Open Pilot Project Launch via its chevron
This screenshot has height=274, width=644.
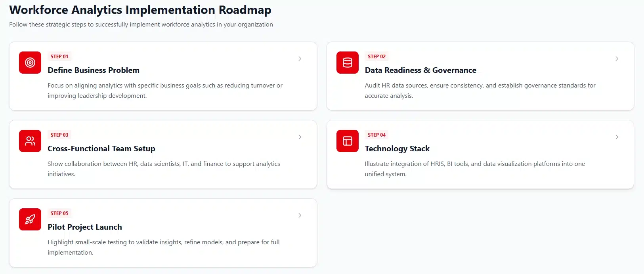coord(300,215)
